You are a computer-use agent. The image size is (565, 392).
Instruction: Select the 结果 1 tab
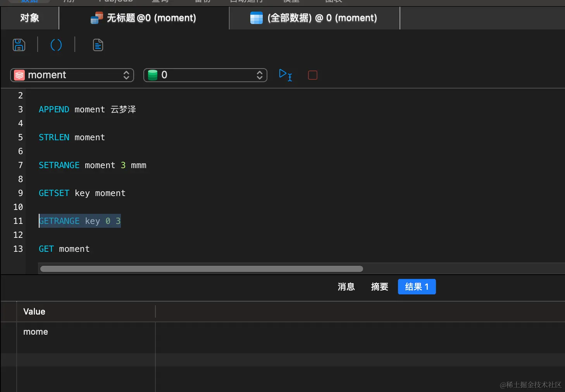pyautogui.click(x=417, y=287)
